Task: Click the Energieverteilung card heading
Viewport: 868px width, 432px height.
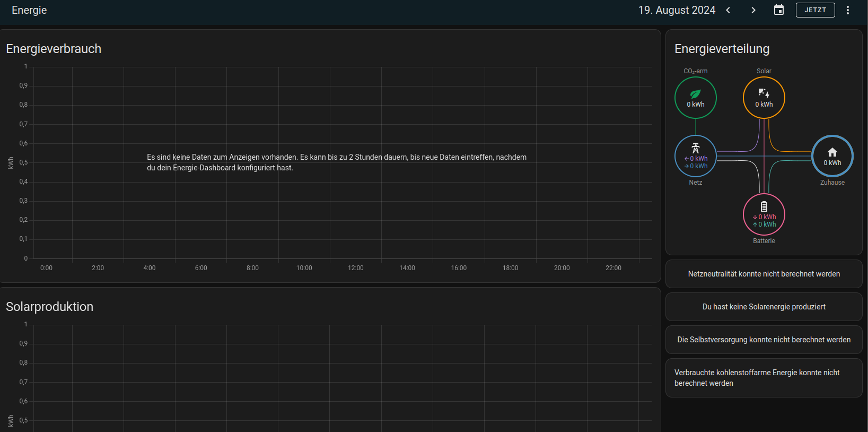Action: 722,49
